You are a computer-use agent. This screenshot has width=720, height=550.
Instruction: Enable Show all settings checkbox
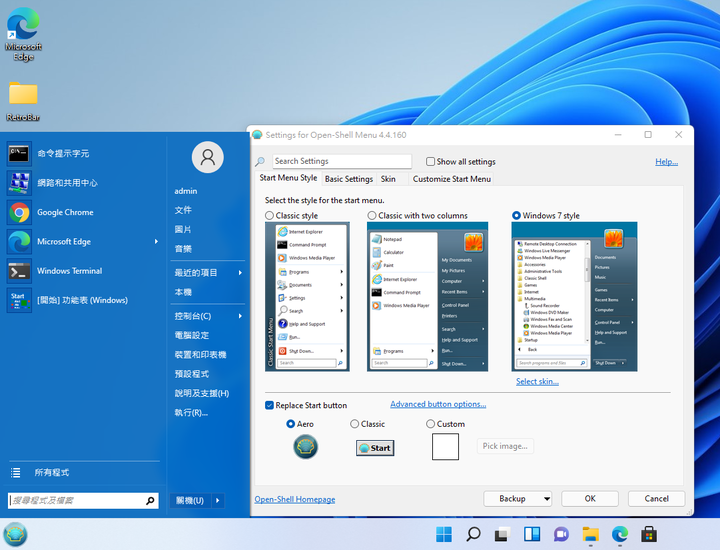point(430,162)
